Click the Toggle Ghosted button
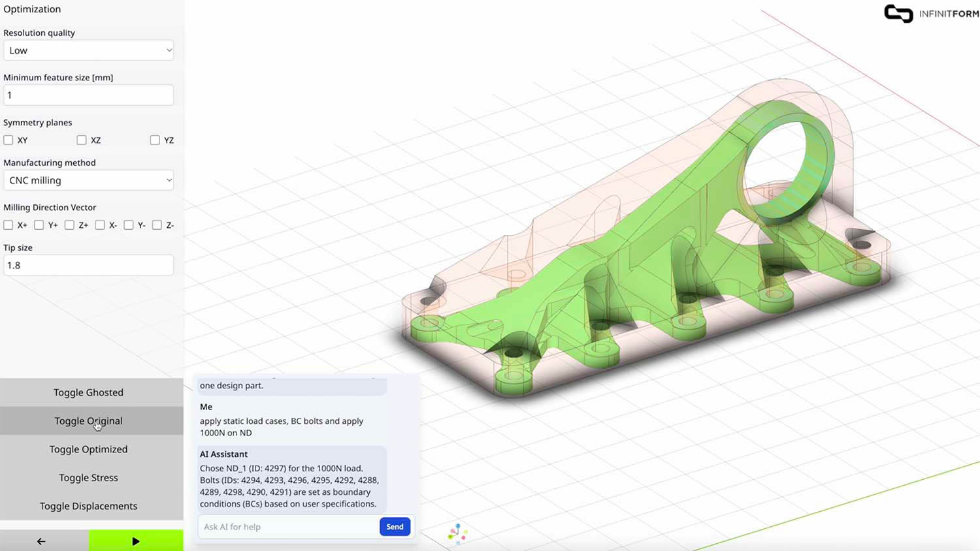This screenshot has width=980, height=551. click(x=88, y=392)
